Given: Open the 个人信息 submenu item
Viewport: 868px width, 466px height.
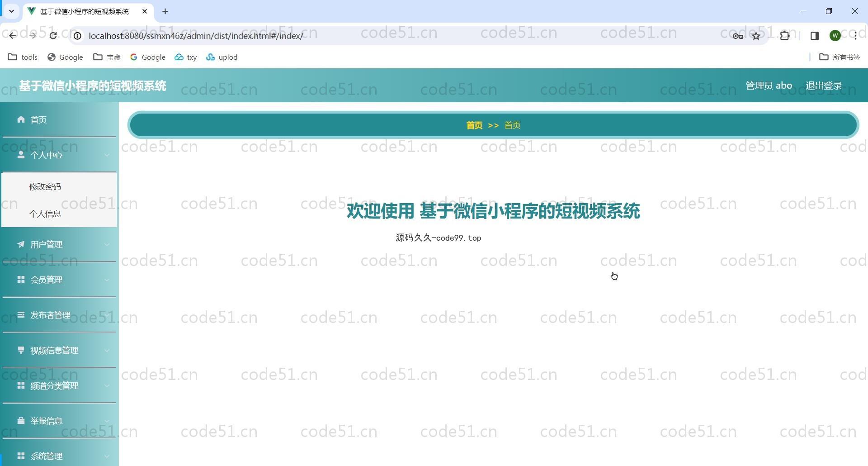Looking at the screenshot, I should point(59,214).
